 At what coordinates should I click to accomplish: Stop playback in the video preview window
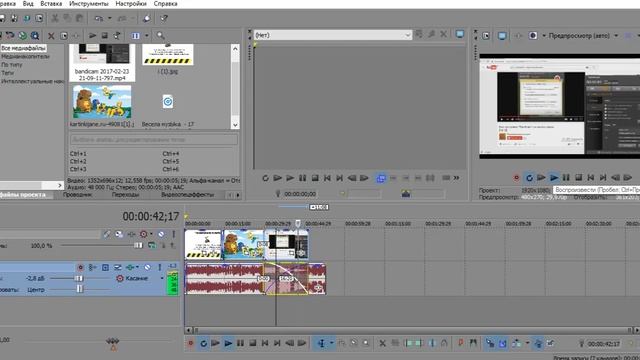point(578,178)
